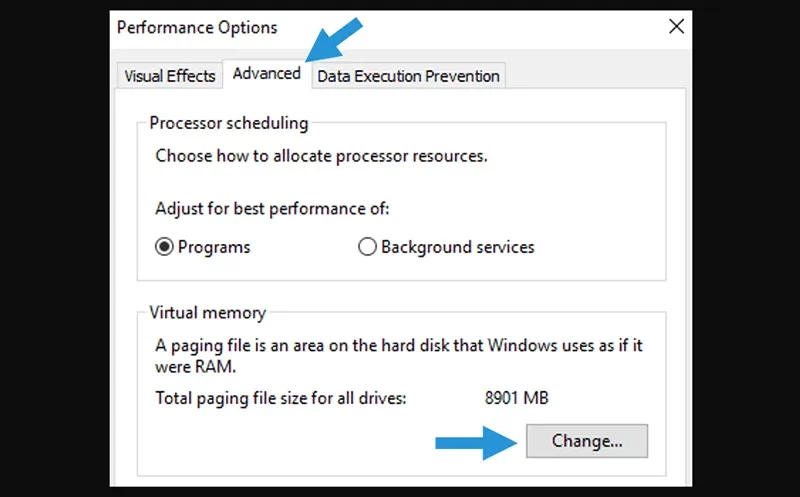Switch to the Visual Effects tab
The width and height of the screenshot is (800, 497).
[170, 76]
